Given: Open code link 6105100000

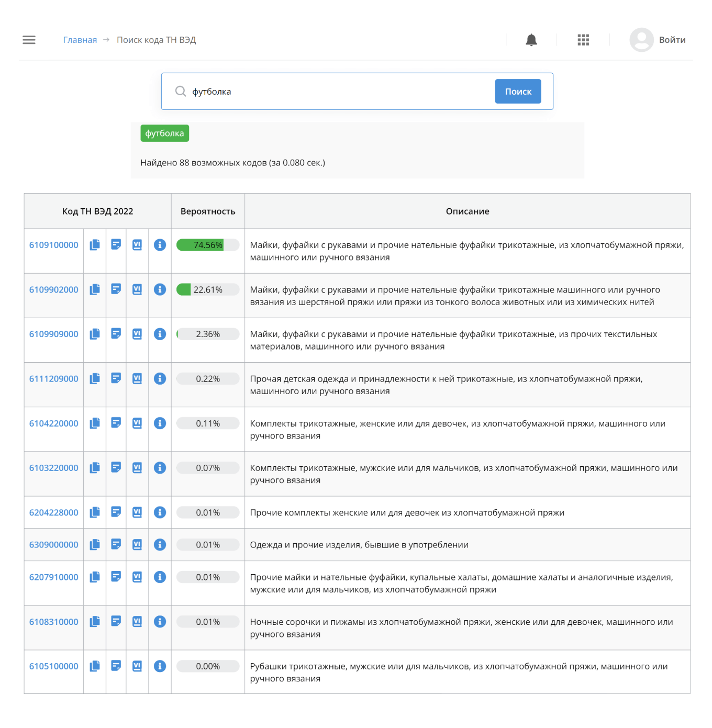Looking at the screenshot, I should pos(54,666).
